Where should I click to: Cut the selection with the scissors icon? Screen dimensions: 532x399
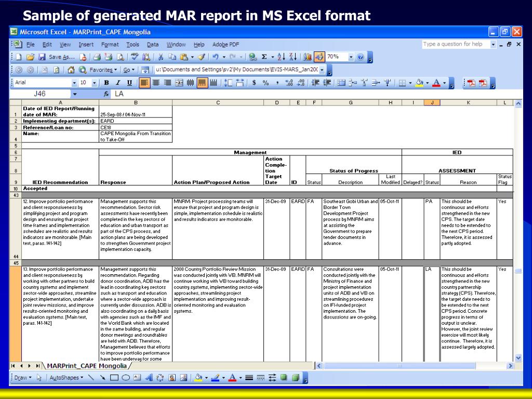(161, 57)
